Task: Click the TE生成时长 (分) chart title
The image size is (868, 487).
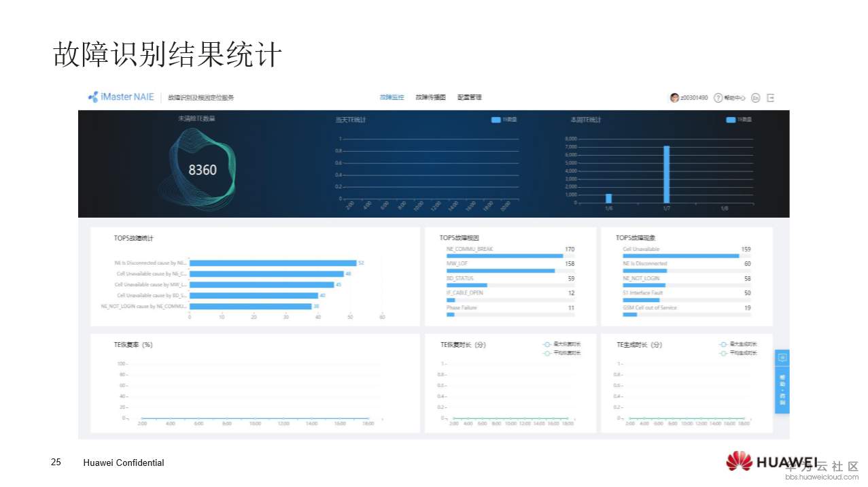Action: click(x=640, y=345)
